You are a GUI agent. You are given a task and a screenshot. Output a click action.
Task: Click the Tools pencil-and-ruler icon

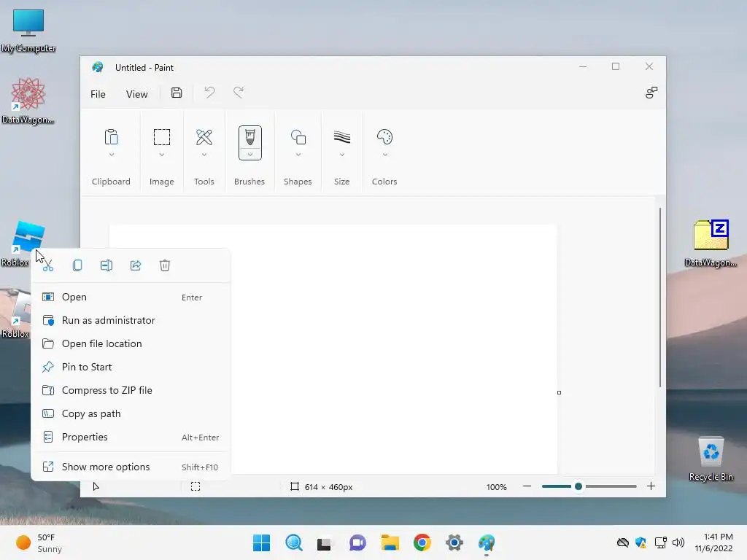click(204, 137)
